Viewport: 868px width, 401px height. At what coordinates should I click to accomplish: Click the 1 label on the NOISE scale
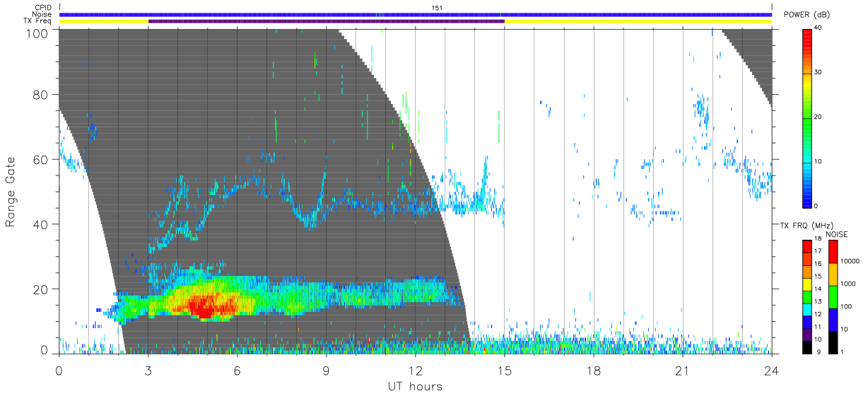(843, 351)
